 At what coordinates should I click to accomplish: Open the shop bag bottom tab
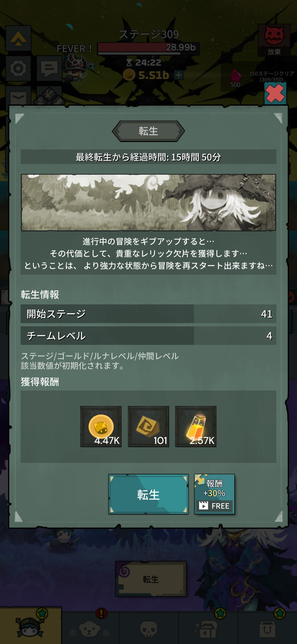[268, 628]
